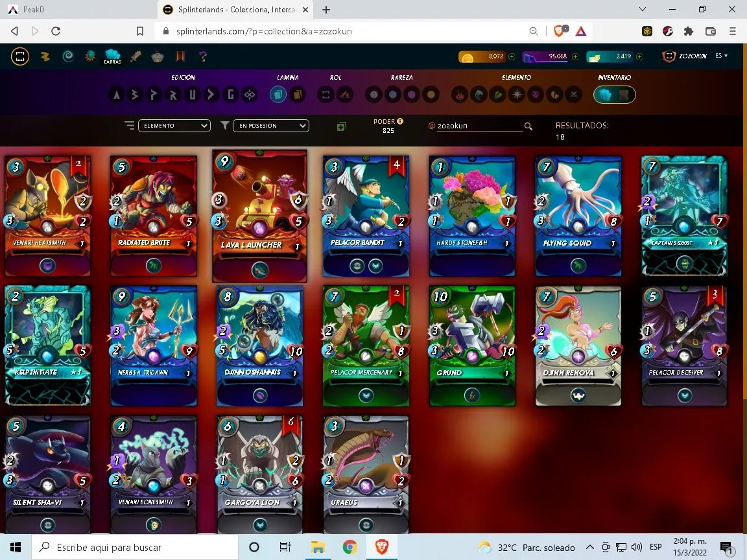The width and height of the screenshot is (747, 560).
Task: Open the Venari Heatsmith card
Action: (x=47, y=216)
